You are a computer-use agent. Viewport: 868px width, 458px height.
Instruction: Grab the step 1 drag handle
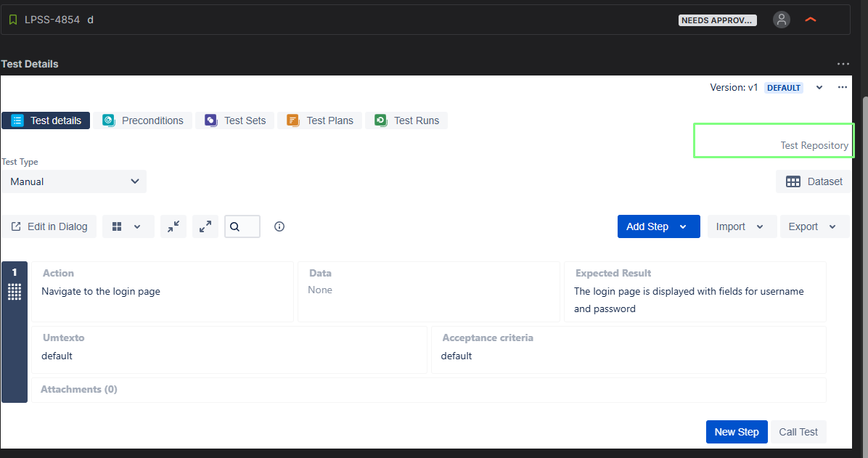pos(15,292)
